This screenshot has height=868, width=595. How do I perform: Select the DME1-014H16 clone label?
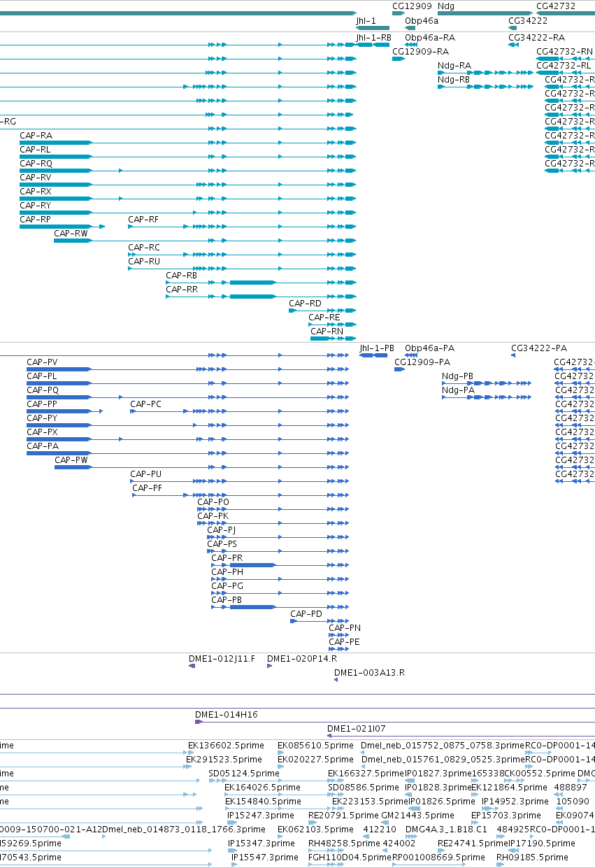[x=227, y=715]
